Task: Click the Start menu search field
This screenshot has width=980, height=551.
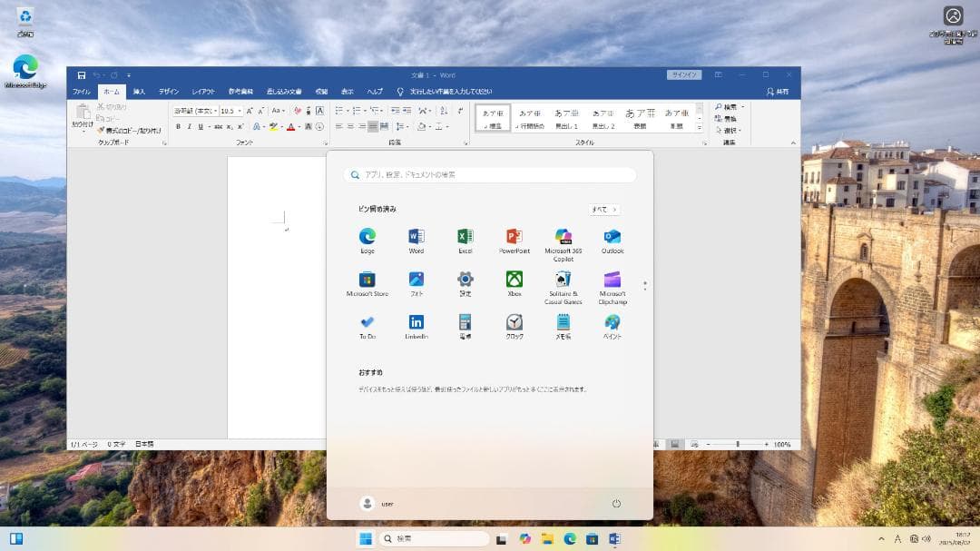Action: point(488,174)
